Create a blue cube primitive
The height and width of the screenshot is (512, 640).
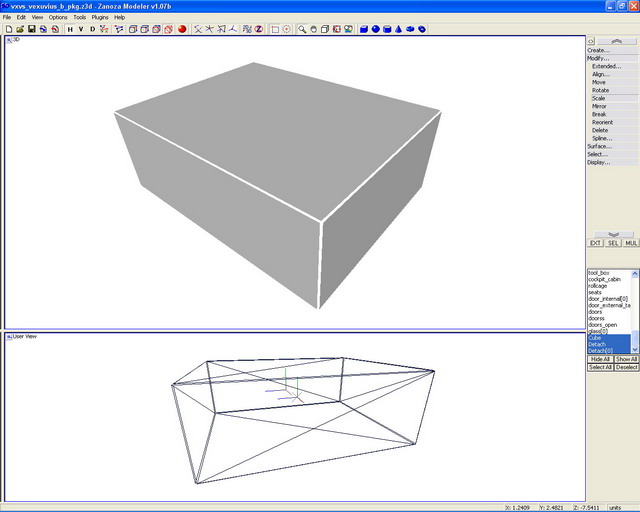click(363, 29)
